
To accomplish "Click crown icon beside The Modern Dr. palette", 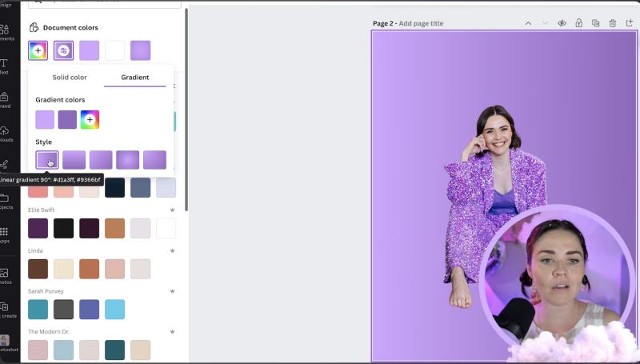I will [x=172, y=332].
